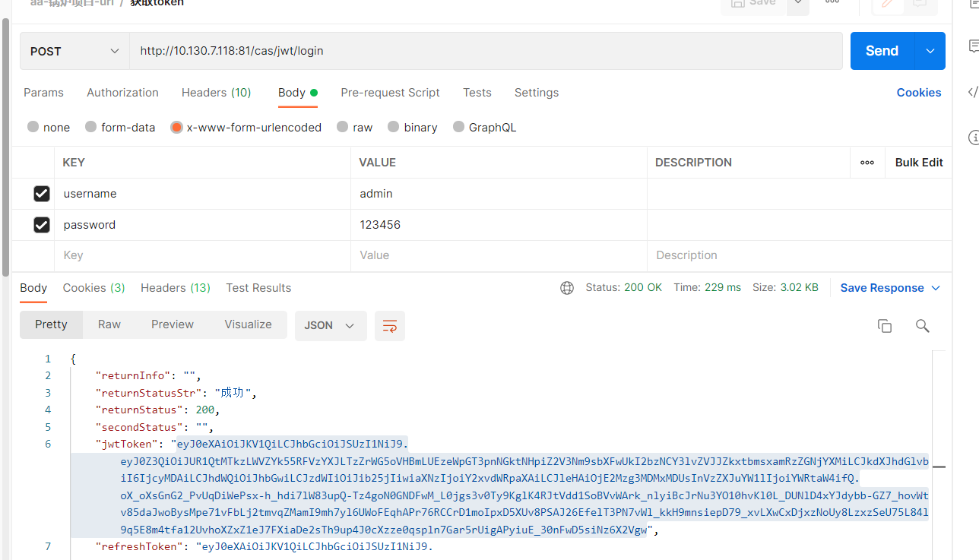The image size is (979, 560).
Task: Open the code snippet panel
Action: point(974,92)
